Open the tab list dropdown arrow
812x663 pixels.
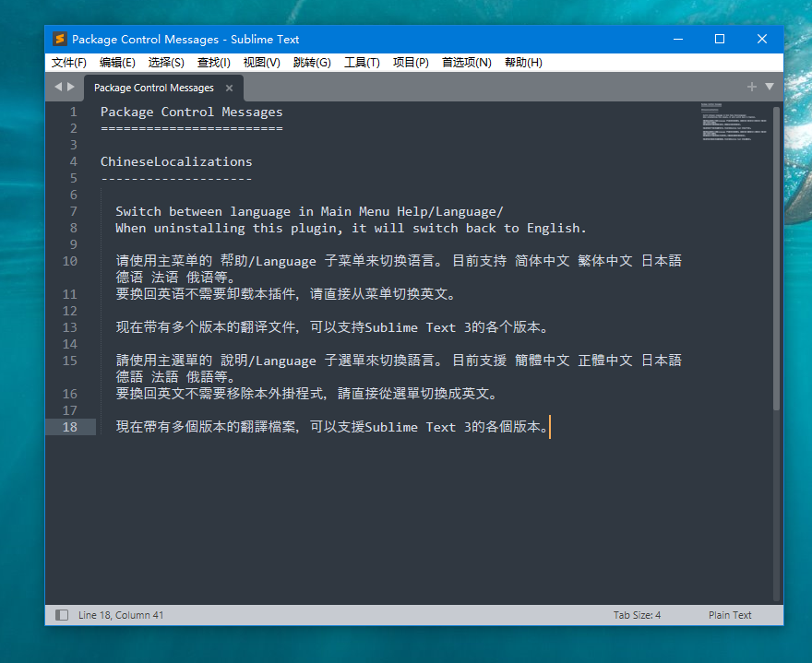pyautogui.click(x=770, y=87)
